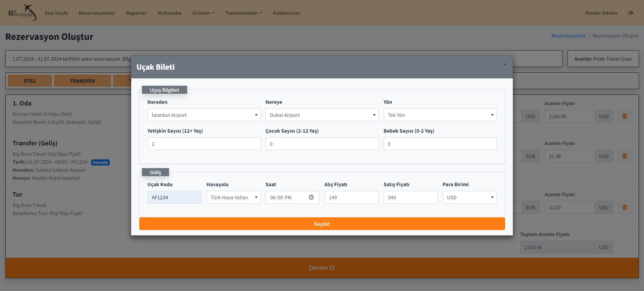Viewport: 644px width, 291px height.
Task: Click the Acente Fiyatı field showing 32.07
Action: tap(570, 207)
